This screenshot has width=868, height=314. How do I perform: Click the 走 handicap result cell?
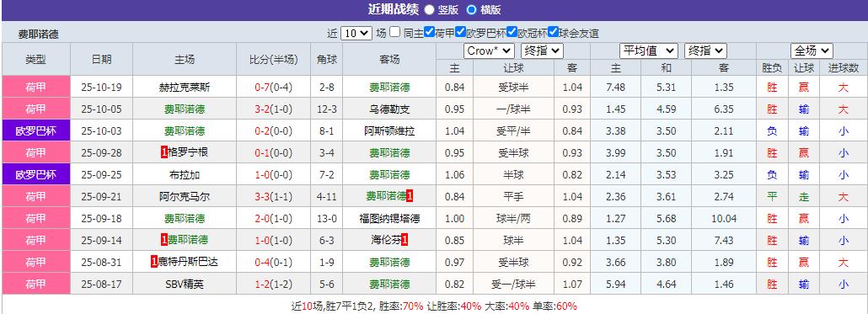[804, 197]
